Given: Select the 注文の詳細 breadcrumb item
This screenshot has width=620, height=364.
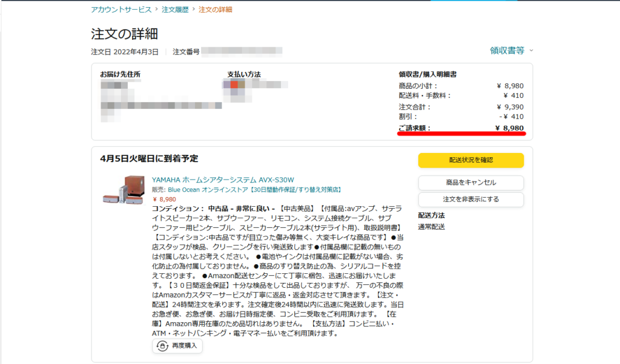Looking at the screenshot, I should click(x=215, y=10).
